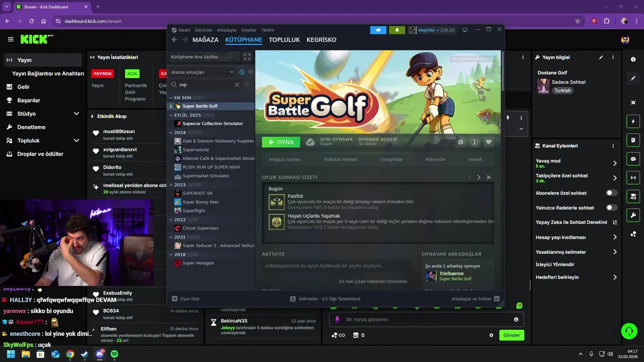Go to next post-game summary item

478,177
